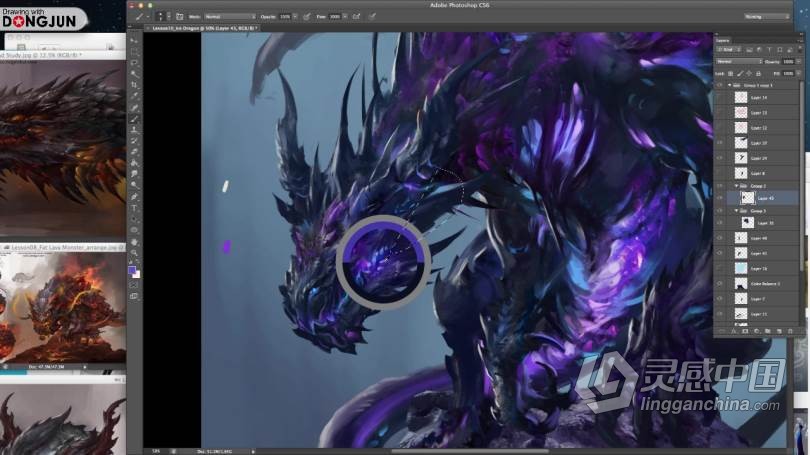
Task: Select the Brush tool in toolbox
Action: (134, 119)
